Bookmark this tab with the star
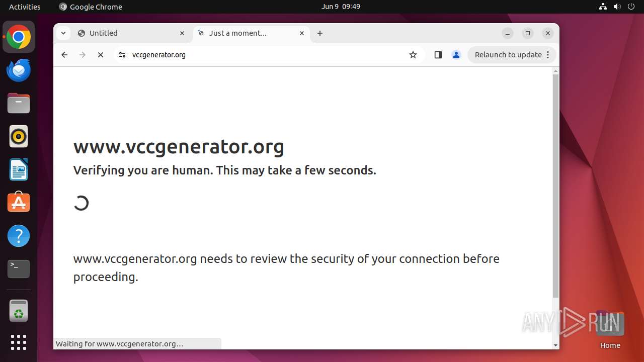 point(413,55)
